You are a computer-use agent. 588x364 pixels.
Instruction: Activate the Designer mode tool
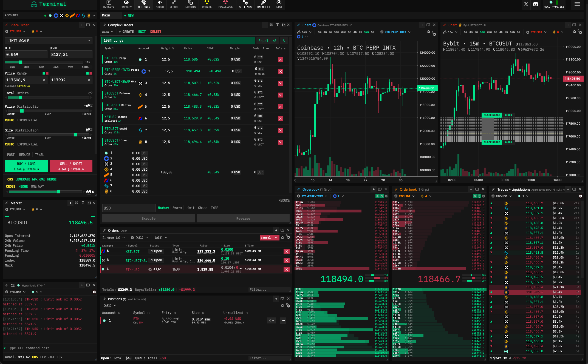[x=144, y=4]
